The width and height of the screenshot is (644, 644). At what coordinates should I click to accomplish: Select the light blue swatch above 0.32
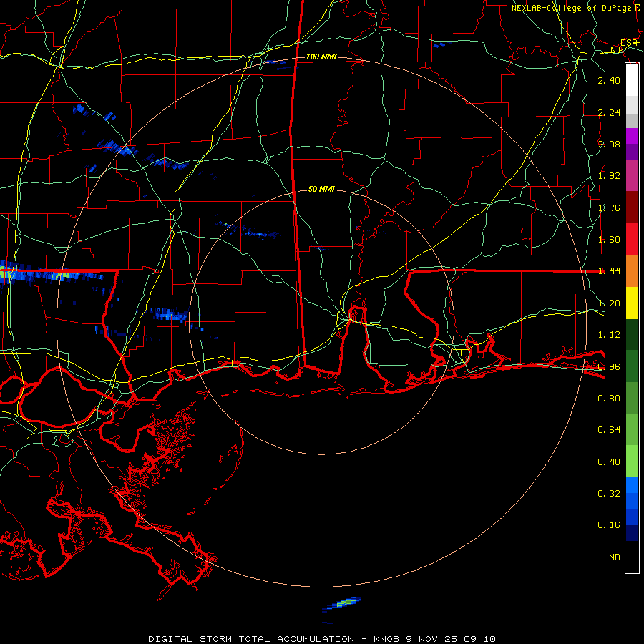[632, 485]
